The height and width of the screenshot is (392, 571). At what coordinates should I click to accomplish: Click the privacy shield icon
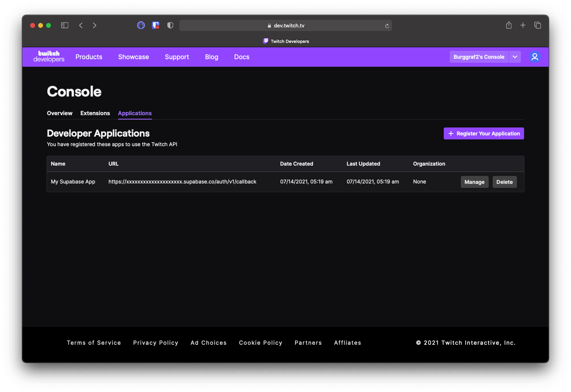[x=170, y=25]
